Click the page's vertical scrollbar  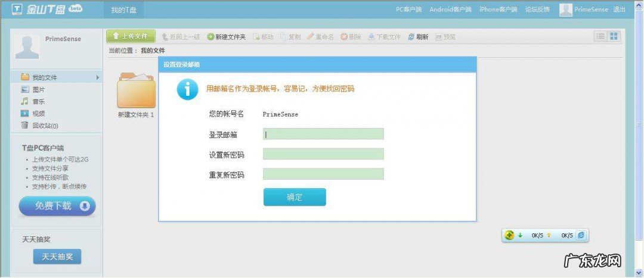[x=639, y=124]
